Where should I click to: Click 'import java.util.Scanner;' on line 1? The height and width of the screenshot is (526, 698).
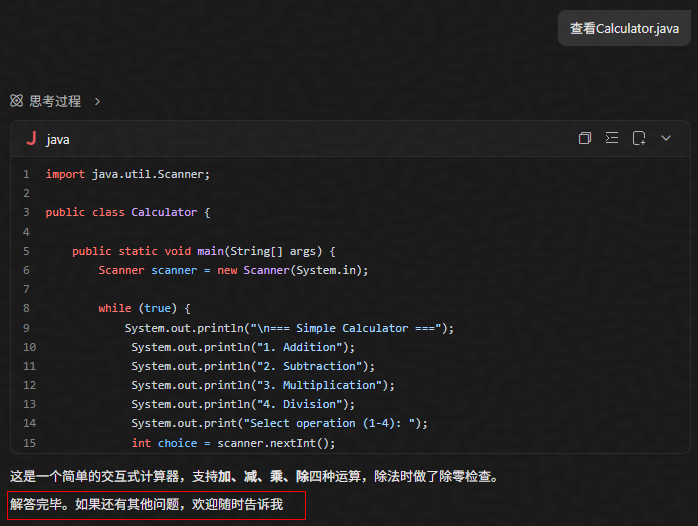coord(128,174)
